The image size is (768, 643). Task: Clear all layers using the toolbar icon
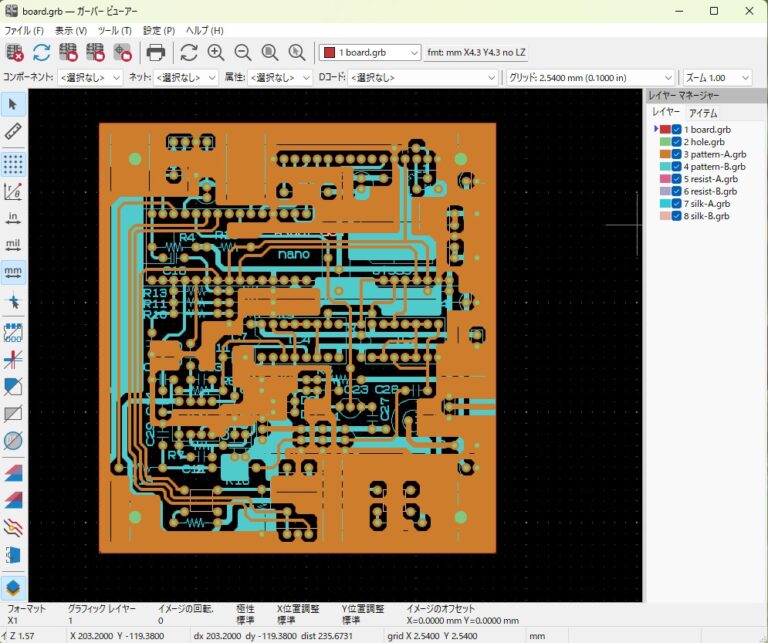pyautogui.click(x=15, y=52)
